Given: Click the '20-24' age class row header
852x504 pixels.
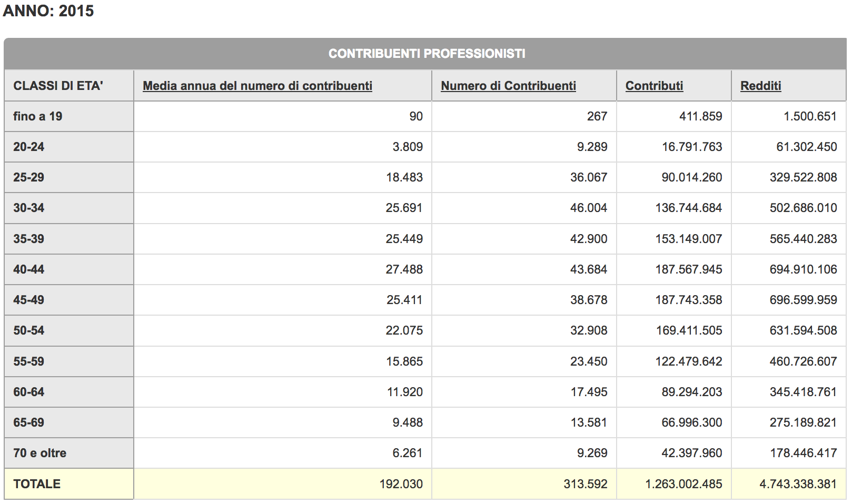Looking at the screenshot, I should (29, 147).
